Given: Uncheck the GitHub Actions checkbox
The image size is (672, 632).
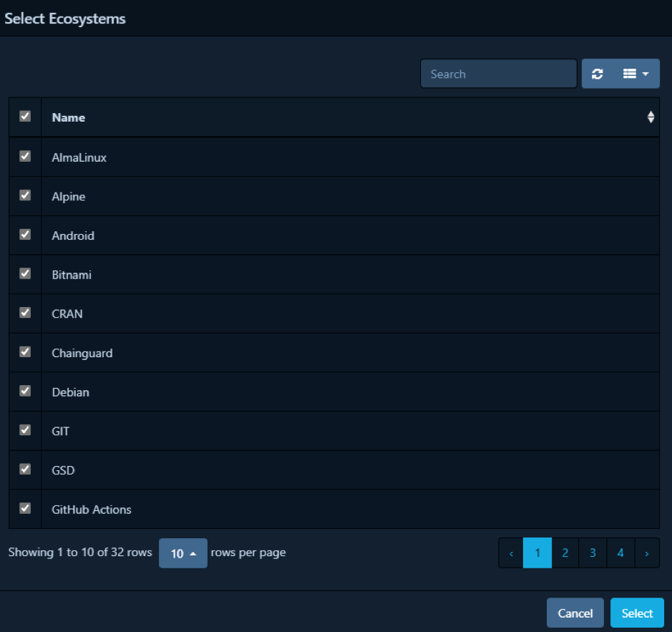Looking at the screenshot, I should pyautogui.click(x=25, y=508).
